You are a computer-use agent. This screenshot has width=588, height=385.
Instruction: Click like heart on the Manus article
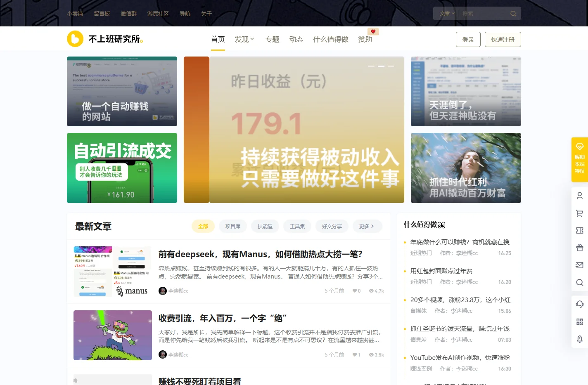coord(354,291)
